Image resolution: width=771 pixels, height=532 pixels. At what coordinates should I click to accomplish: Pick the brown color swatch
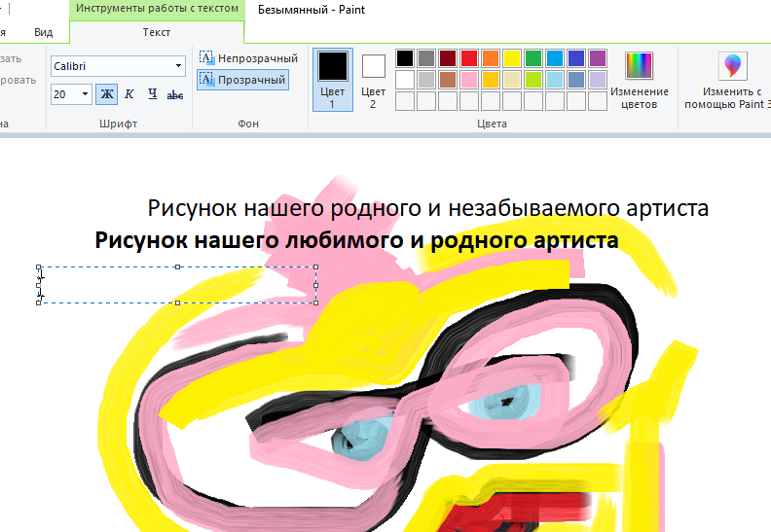pos(448,80)
